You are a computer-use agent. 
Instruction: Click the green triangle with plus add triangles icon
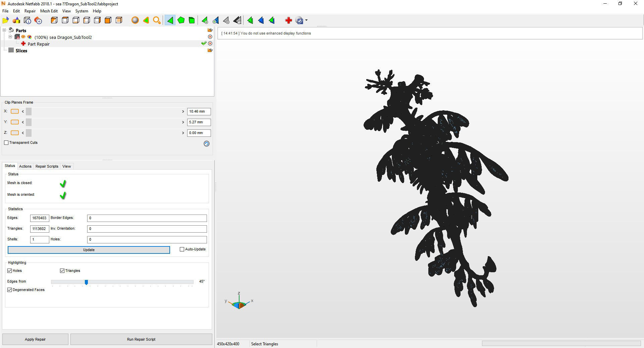click(205, 20)
